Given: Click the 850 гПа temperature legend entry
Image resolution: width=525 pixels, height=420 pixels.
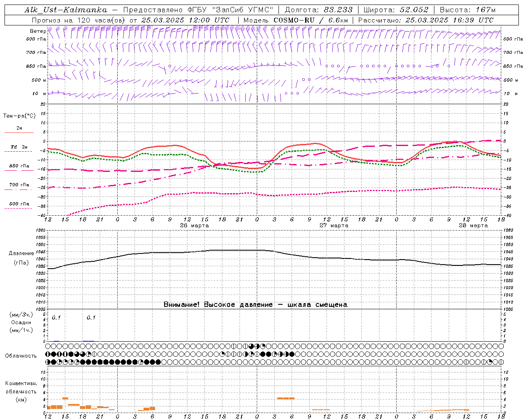Looking at the screenshot, I should click(x=19, y=166).
